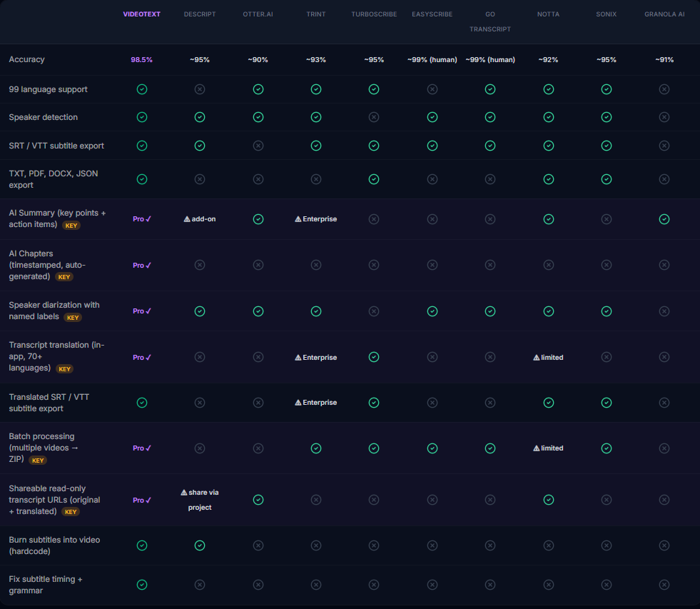The image size is (700, 609).
Task: Select the TRINT column header
Action: tap(316, 14)
